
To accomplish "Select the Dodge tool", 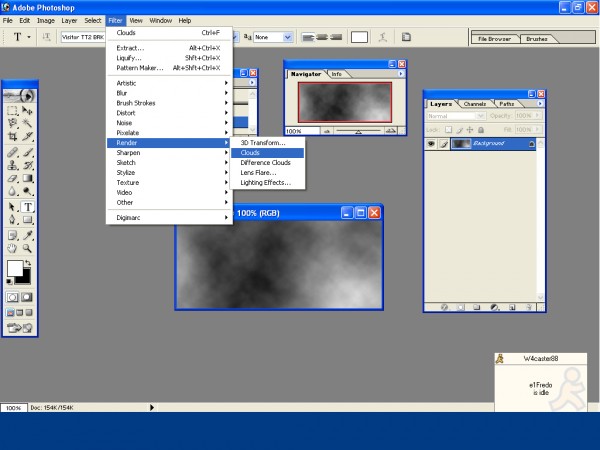I will [27, 191].
